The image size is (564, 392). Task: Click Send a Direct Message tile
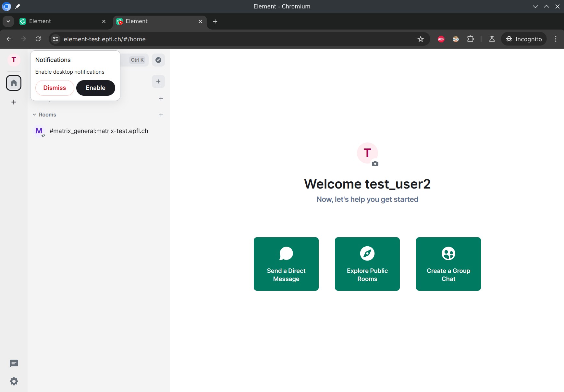(x=286, y=264)
